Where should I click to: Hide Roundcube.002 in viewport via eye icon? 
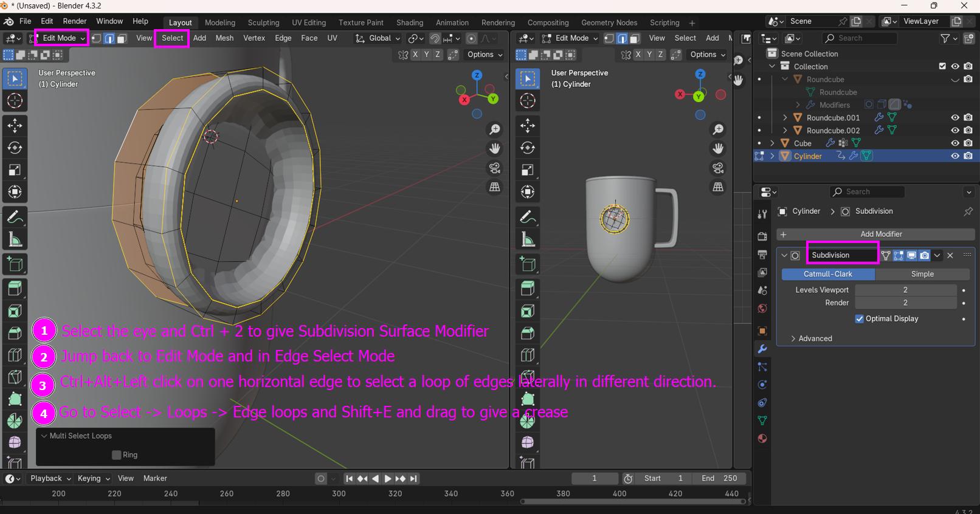click(955, 131)
